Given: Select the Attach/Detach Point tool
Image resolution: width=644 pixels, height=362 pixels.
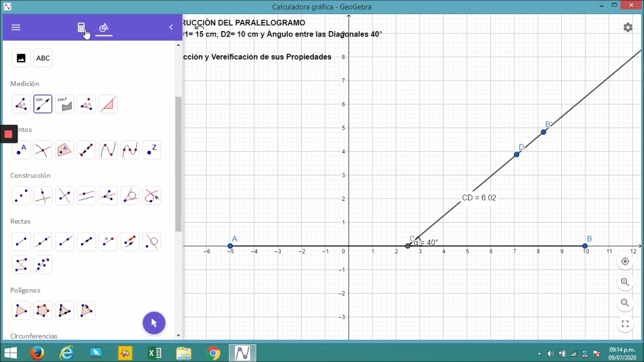Looking at the screenshot, I should pyautogui.click(x=86, y=150).
